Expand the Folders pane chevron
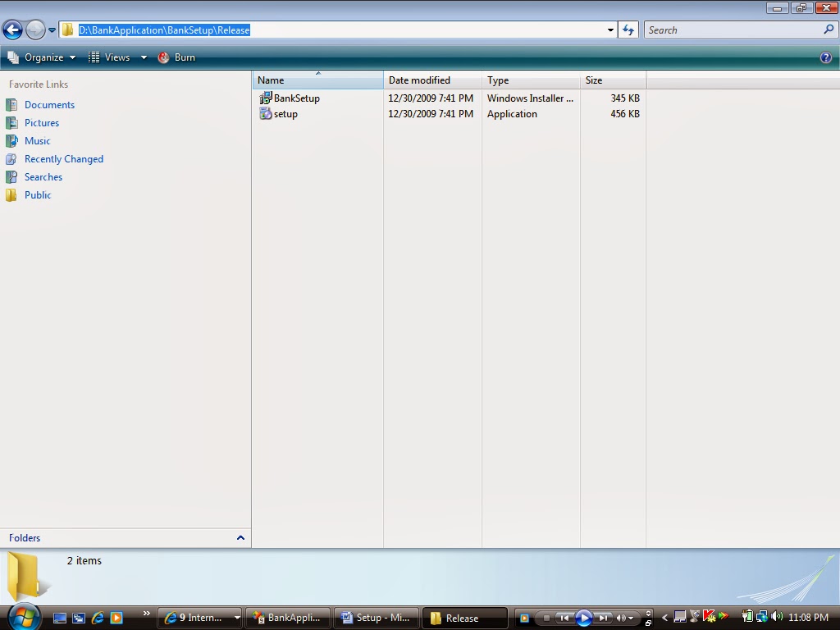The height and width of the screenshot is (630, 840). tap(240, 538)
